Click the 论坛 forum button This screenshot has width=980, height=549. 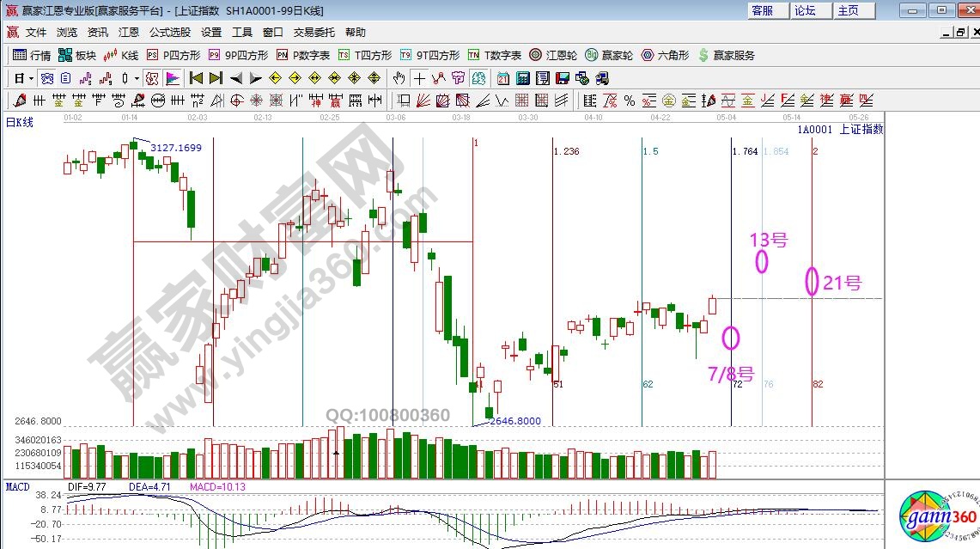pos(805,10)
